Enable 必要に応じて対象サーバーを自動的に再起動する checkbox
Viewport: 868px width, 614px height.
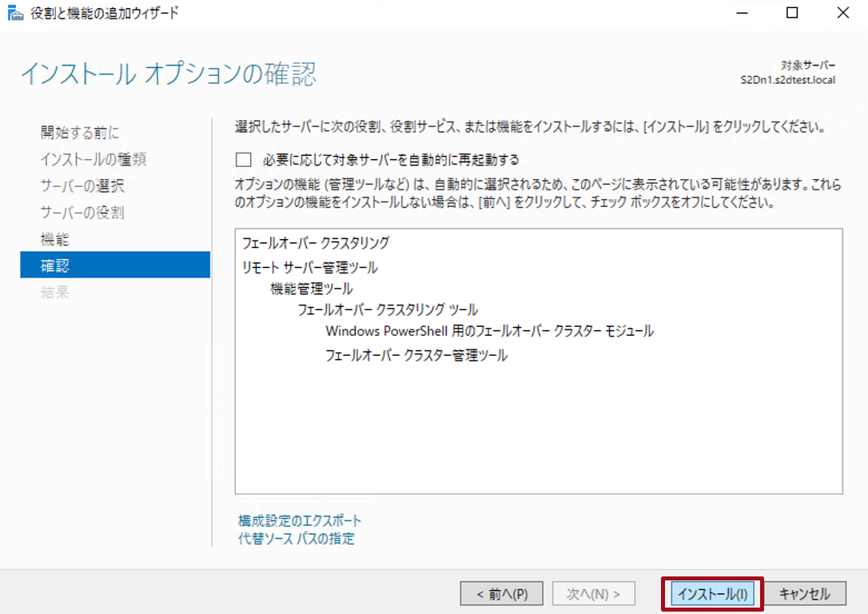coord(244,160)
